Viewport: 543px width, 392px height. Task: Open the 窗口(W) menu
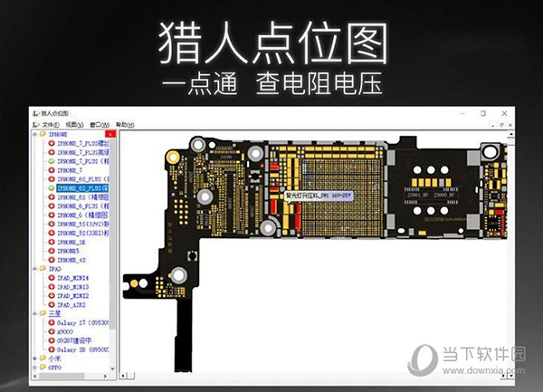(100, 125)
